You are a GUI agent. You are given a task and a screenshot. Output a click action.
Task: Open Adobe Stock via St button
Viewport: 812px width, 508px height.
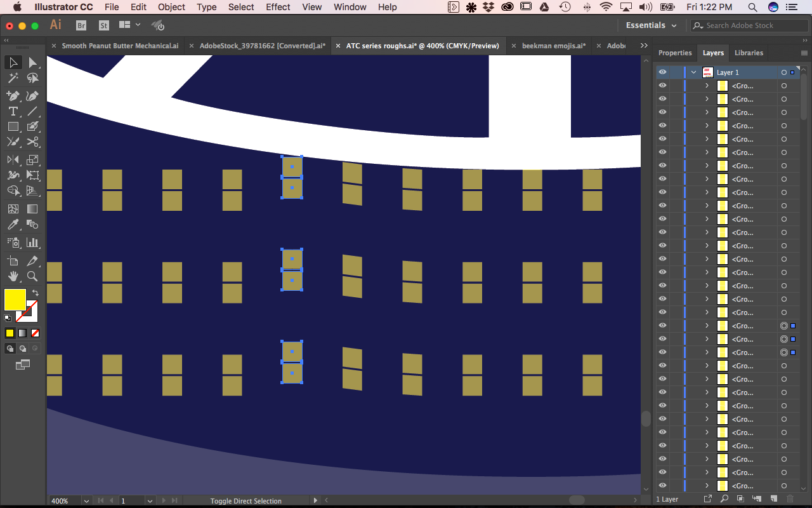[x=103, y=25]
